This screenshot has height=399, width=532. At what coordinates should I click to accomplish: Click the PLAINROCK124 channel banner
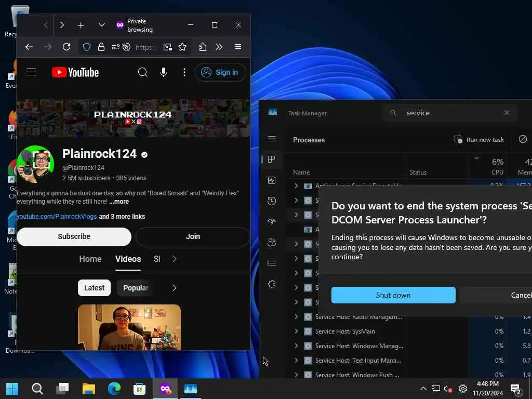point(133,118)
